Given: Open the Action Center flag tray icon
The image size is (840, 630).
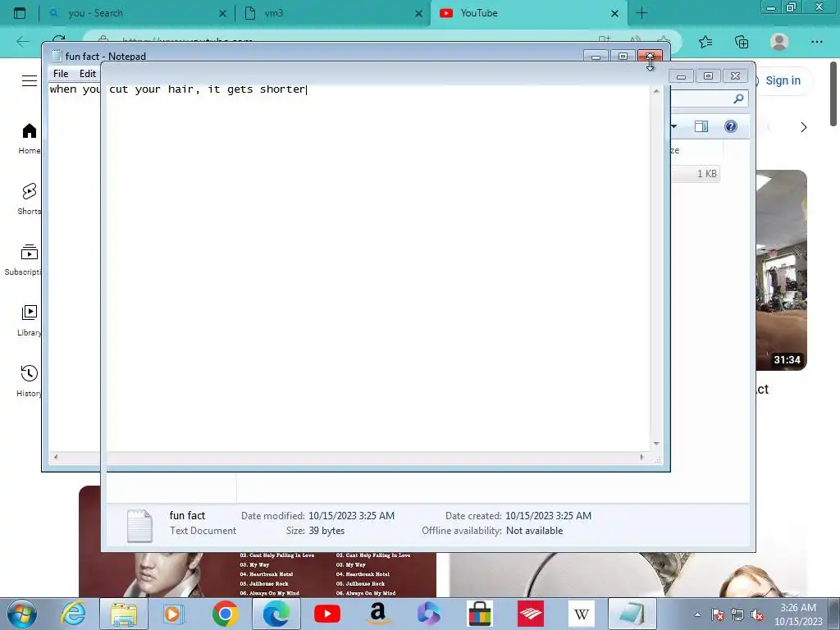Looking at the screenshot, I should pos(717,614).
